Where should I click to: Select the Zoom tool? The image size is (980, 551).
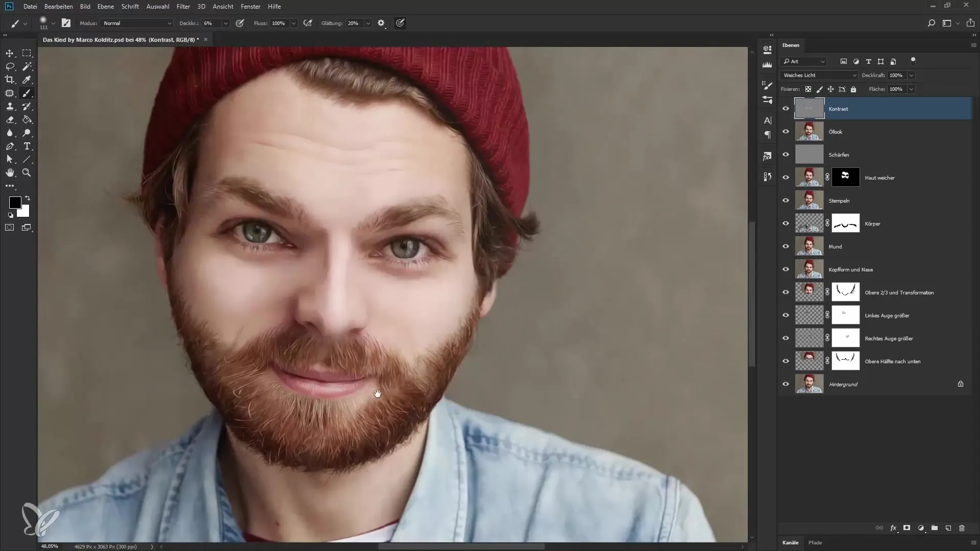click(x=27, y=172)
